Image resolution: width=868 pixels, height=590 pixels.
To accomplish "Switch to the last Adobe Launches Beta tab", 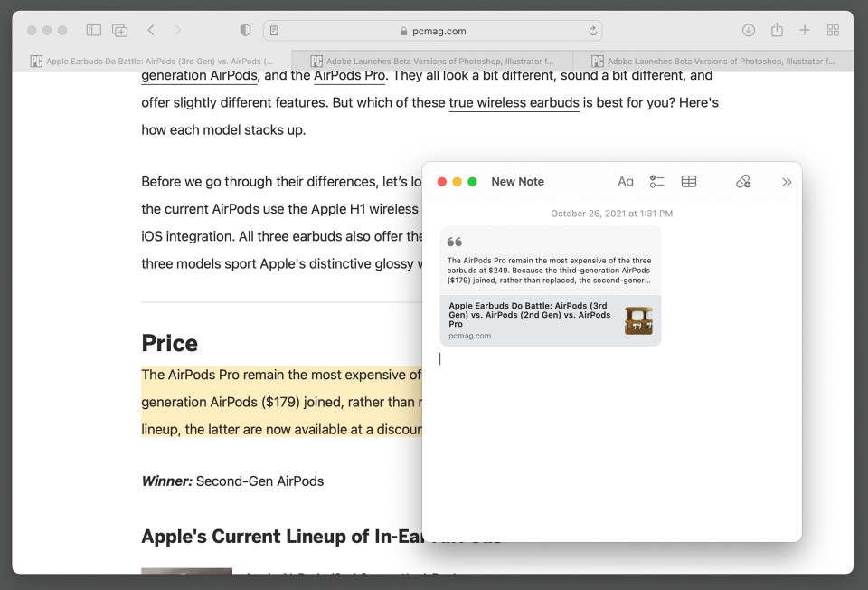I will tap(713, 62).
